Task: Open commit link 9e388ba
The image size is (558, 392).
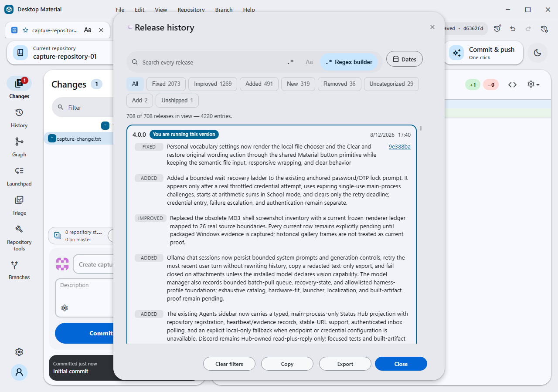Action: (x=400, y=147)
